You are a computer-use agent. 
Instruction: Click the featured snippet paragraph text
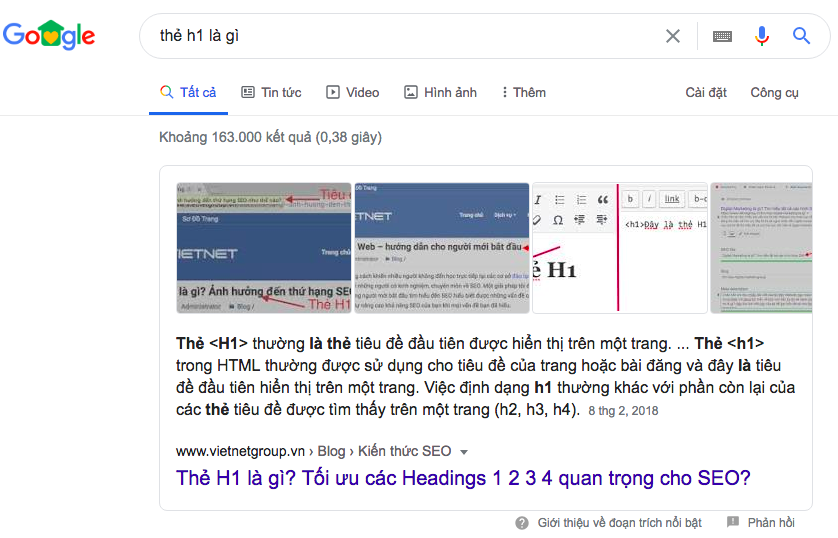pos(486,376)
